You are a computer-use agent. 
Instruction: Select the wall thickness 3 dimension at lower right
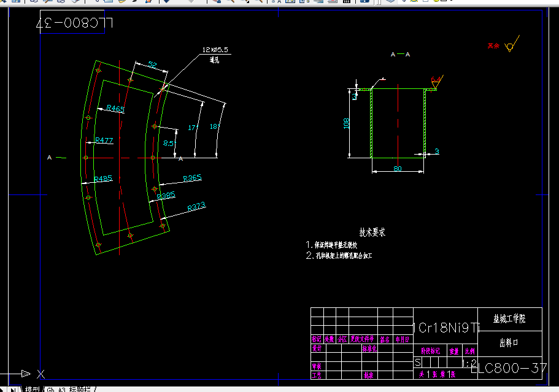click(437, 152)
